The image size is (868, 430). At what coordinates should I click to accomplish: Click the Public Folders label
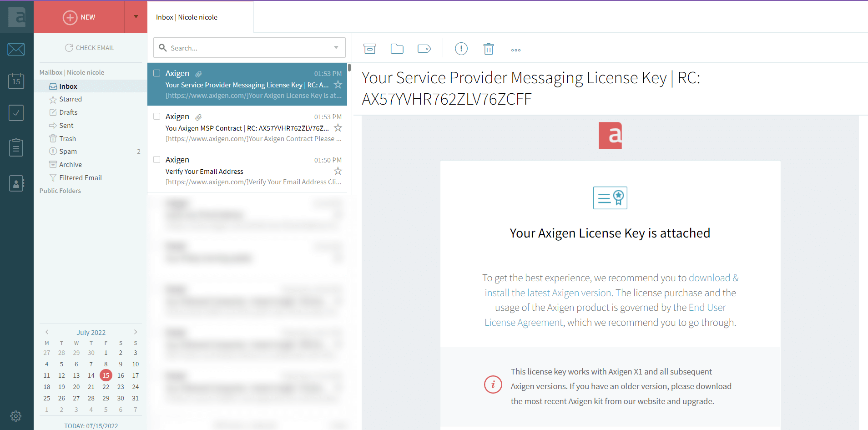pyautogui.click(x=60, y=191)
